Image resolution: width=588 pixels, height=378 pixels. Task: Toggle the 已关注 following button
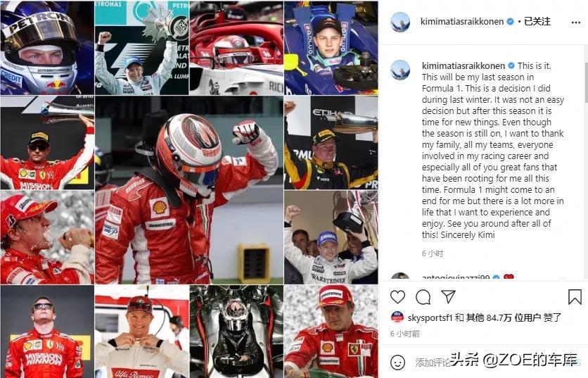(537, 21)
